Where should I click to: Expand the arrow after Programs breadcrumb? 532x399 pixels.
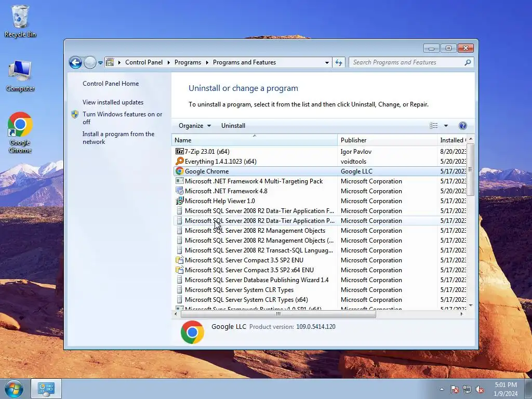click(207, 62)
